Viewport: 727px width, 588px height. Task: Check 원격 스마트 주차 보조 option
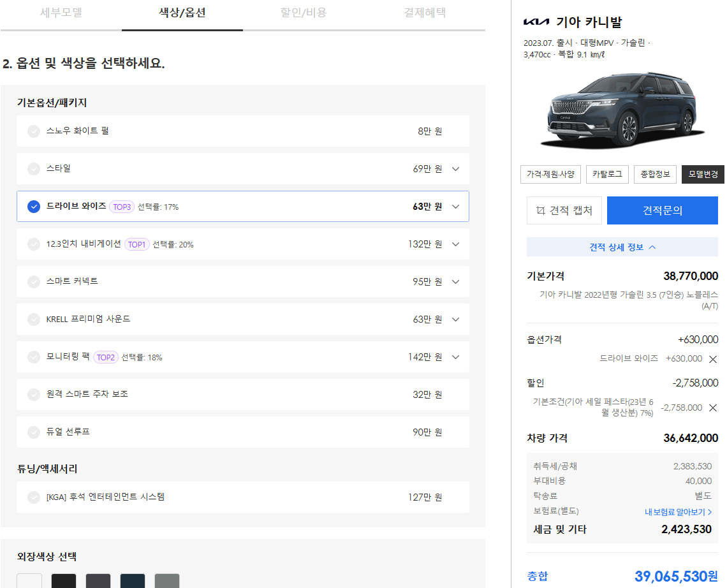pos(33,395)
